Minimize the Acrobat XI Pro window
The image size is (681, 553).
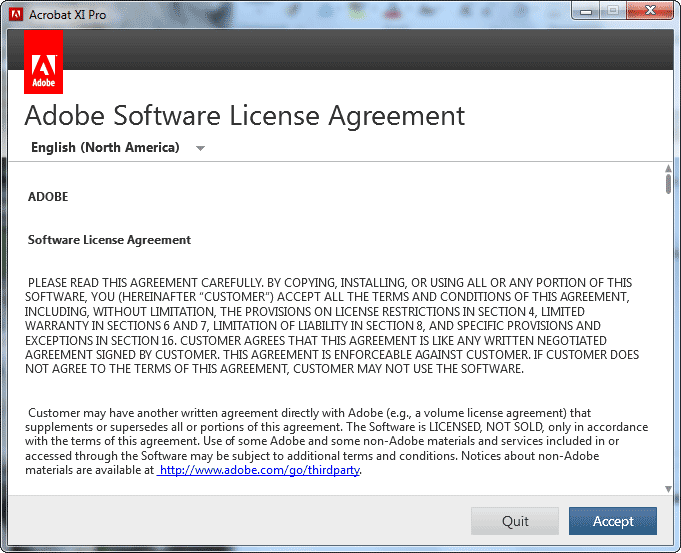click(586, 11)
